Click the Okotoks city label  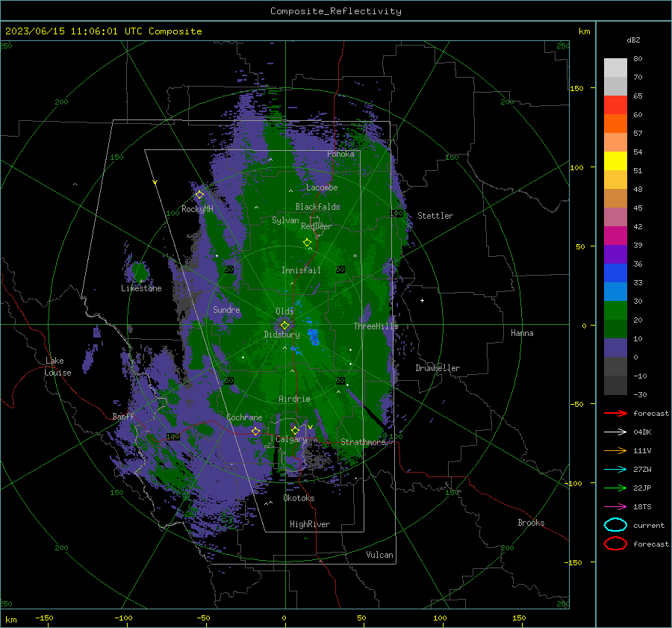pyautogui.click(x=299, y=498)
